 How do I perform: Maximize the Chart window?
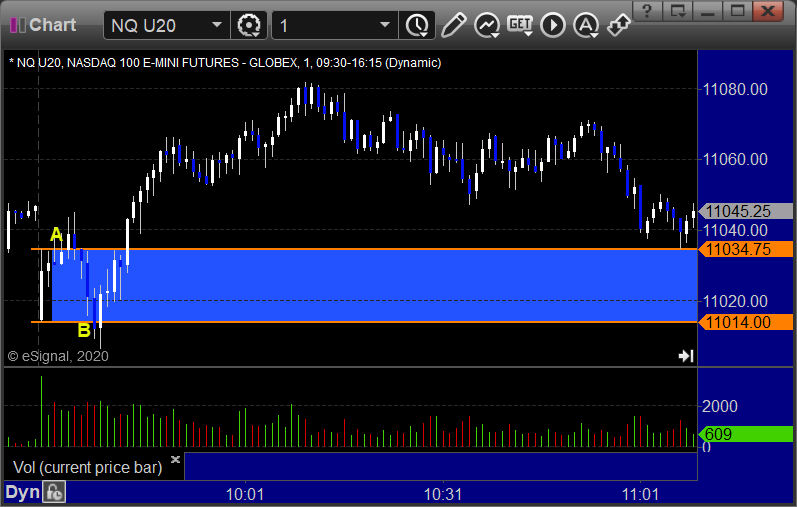coord(738,11)
